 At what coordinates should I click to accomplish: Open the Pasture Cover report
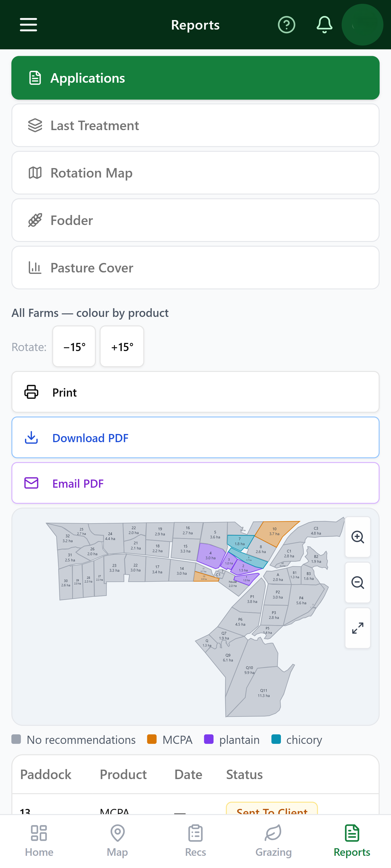click(x=195, y=268)
